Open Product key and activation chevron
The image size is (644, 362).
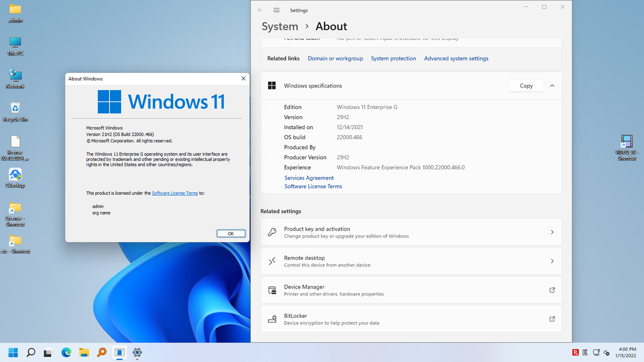coord(552,232)
